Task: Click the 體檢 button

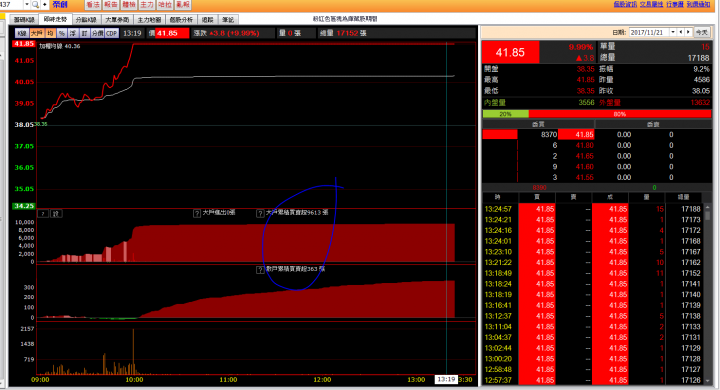Action: click(129, 5)
